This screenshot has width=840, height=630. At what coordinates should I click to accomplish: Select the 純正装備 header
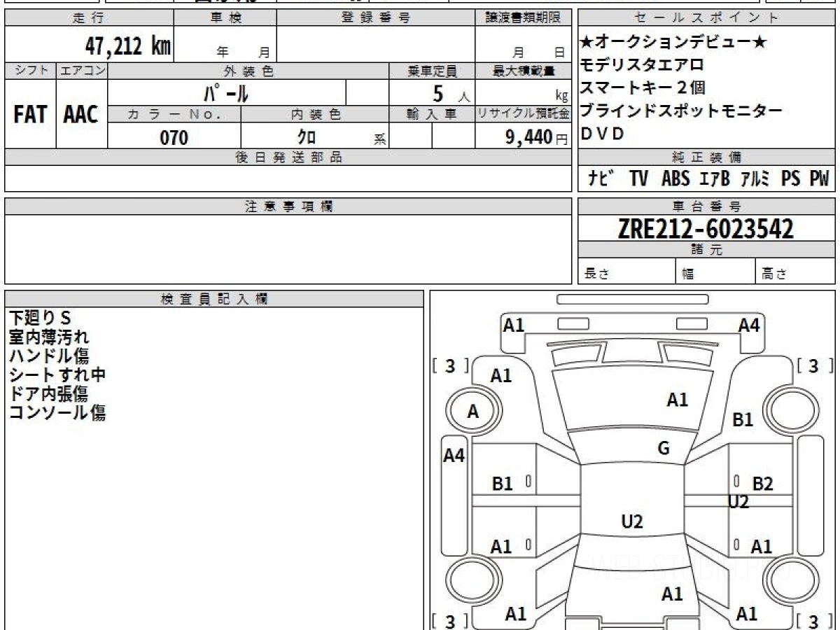click(706, 157)
